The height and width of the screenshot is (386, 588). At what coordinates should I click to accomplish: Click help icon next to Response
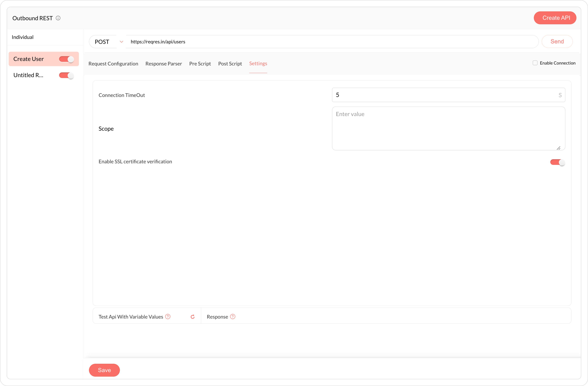(x=233, y=316)
